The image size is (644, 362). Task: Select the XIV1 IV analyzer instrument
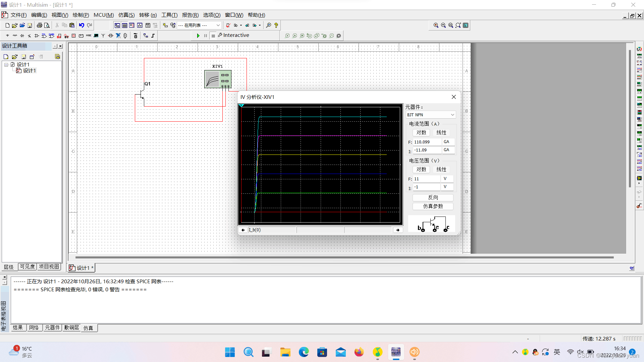(x=218, y=79)
